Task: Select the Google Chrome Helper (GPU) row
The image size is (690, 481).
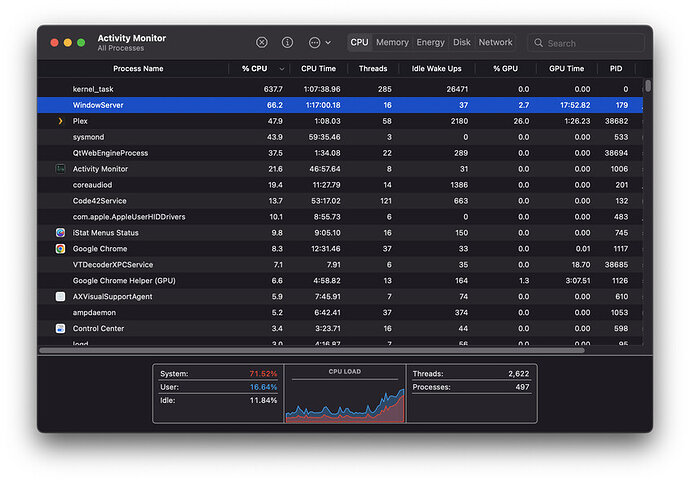Action: tap(340, 280)
